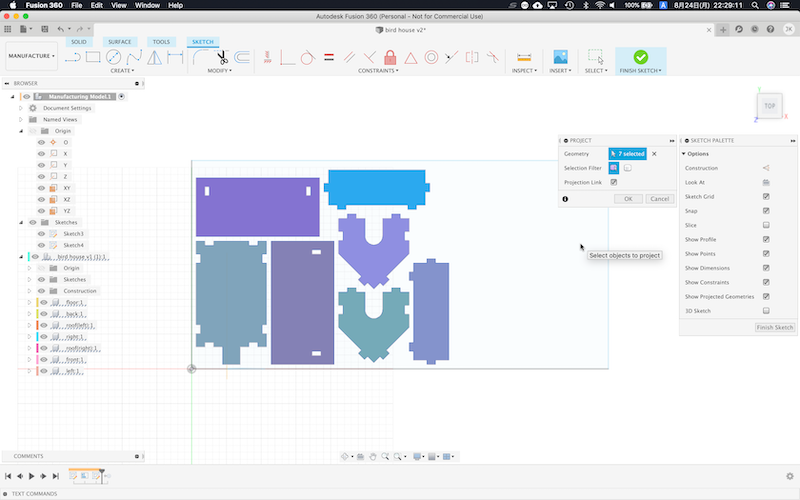
Task: Click Finish Sketch button in Sketch Palette
Action: pyautogui.click(x=774, y=328)
